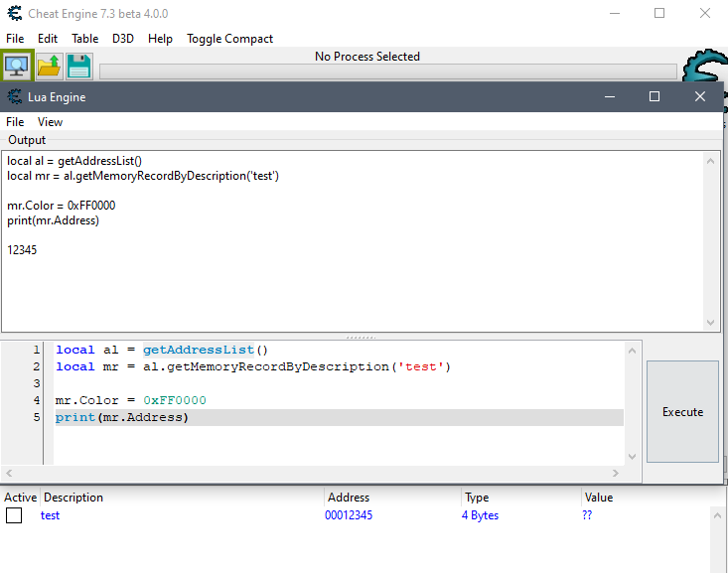Screen dimensions: 728x573
Task: Click the floppy disk save table icon
Action: point(78,66)
